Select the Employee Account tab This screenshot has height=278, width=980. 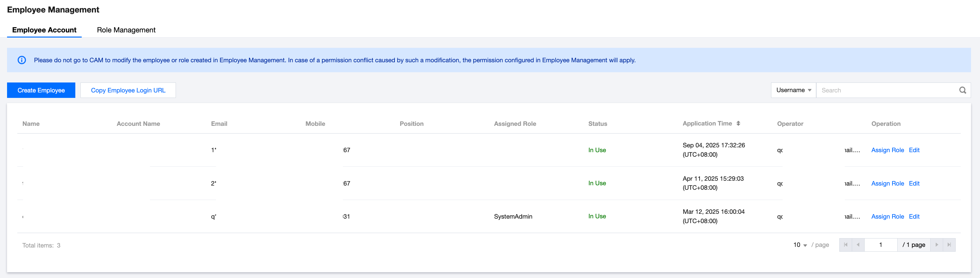(x=44, y=30)
